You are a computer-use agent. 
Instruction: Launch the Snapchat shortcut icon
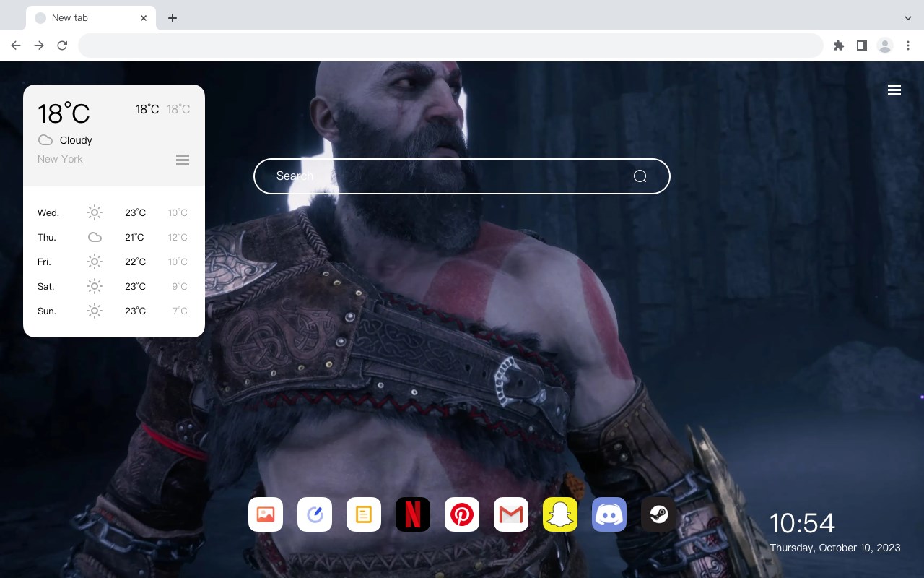pos(560,514)
